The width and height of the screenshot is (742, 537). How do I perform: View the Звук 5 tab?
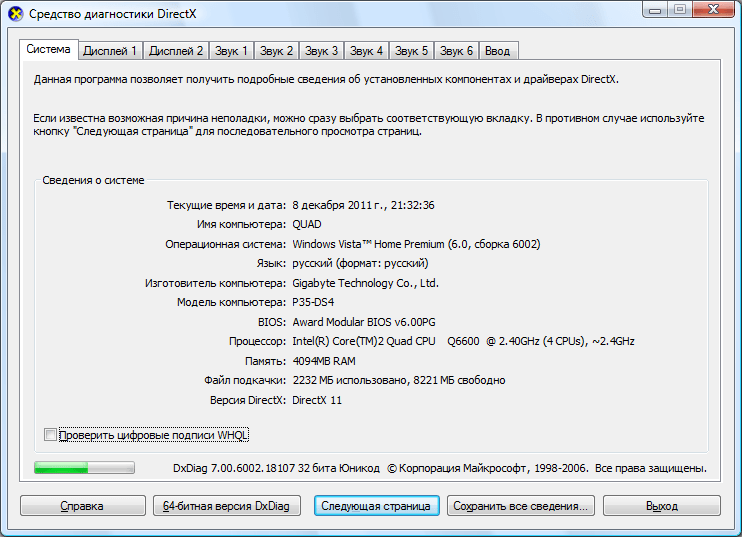click(411, 51)
